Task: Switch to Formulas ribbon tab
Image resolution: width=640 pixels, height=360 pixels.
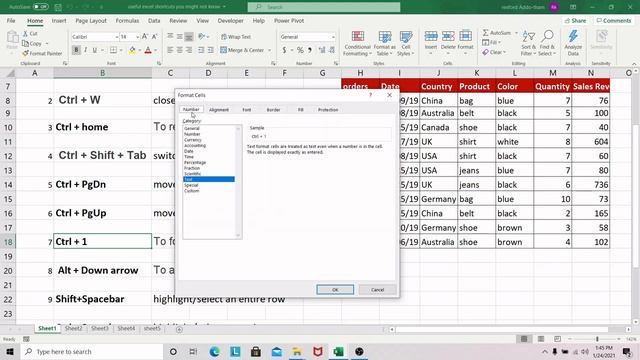Action: [x=127, y=20]
